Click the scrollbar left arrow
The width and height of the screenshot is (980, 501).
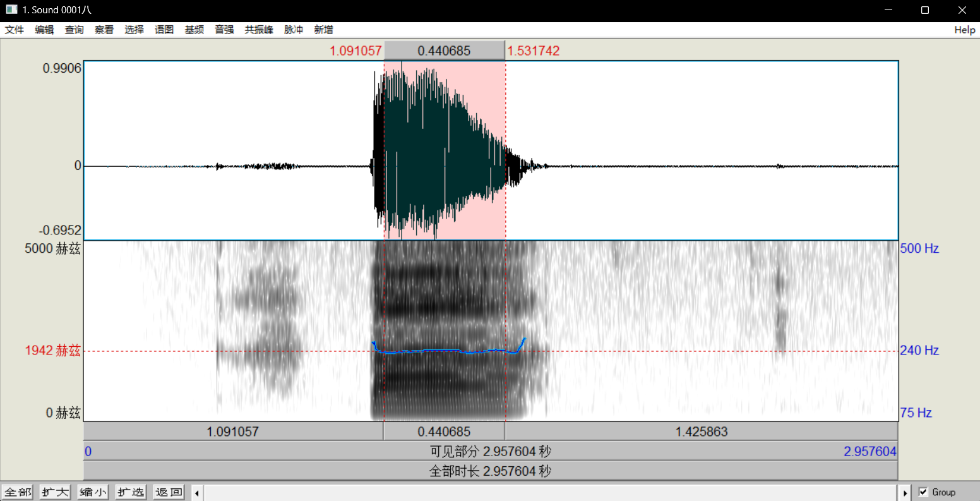(197, 493)
